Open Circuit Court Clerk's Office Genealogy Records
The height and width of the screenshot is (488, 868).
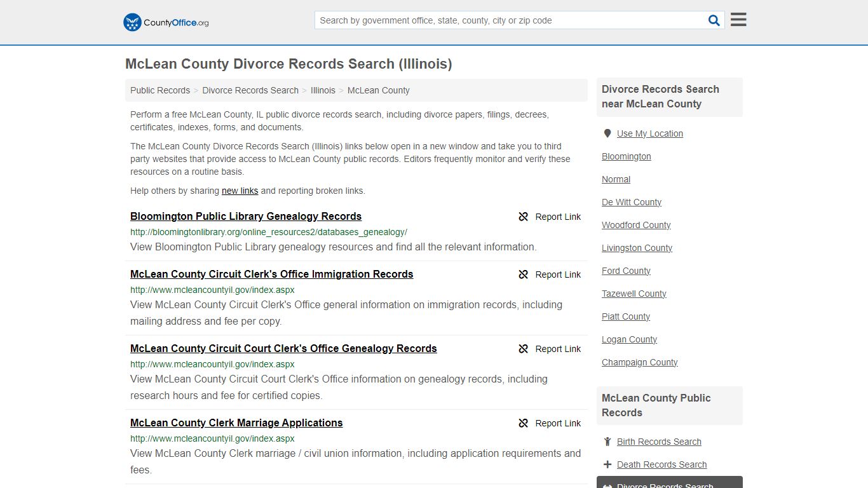(283, 348)
